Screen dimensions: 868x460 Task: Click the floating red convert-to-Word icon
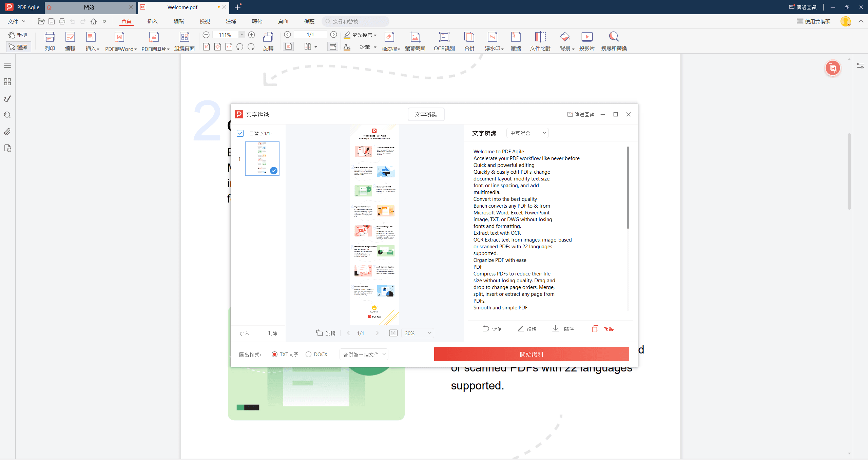coord(833,68)
